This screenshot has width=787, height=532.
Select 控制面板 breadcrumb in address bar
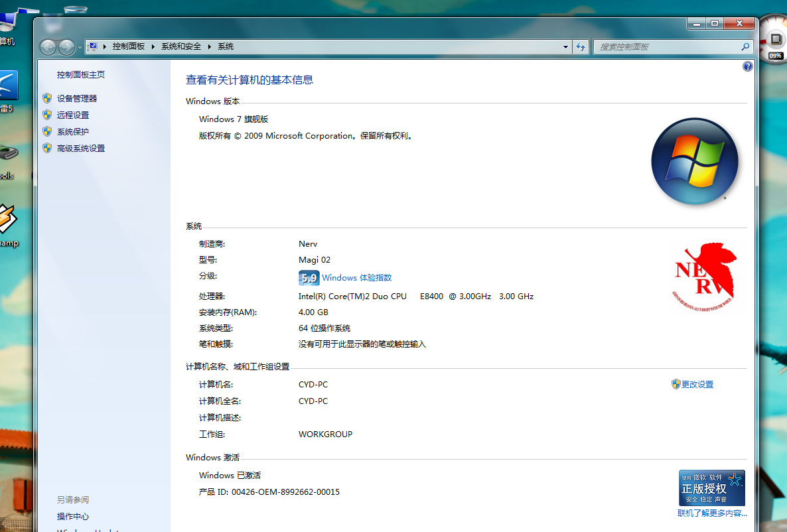pyautogui.click(x=129, y=46)
